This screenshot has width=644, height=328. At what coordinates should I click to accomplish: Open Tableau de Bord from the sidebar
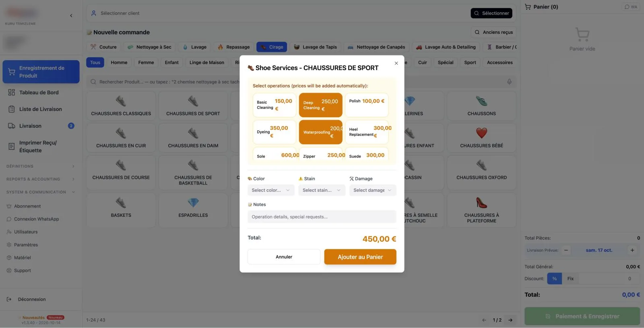(x=41, y=92)
